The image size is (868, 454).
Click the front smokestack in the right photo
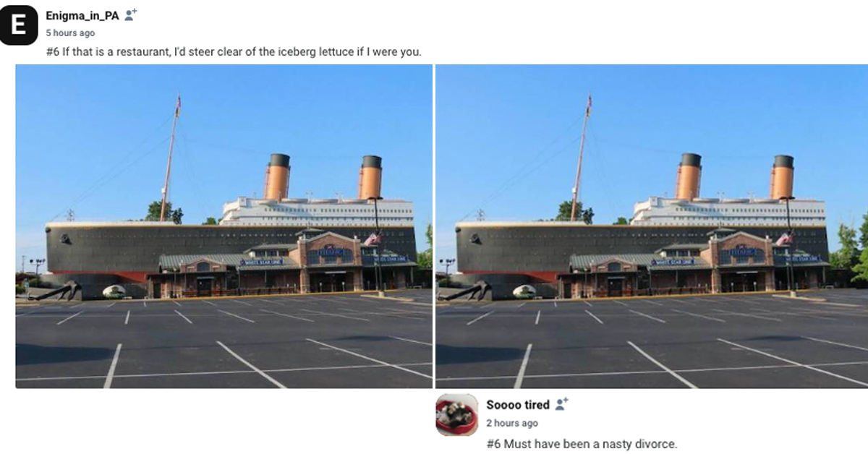(x=690, y=176)
